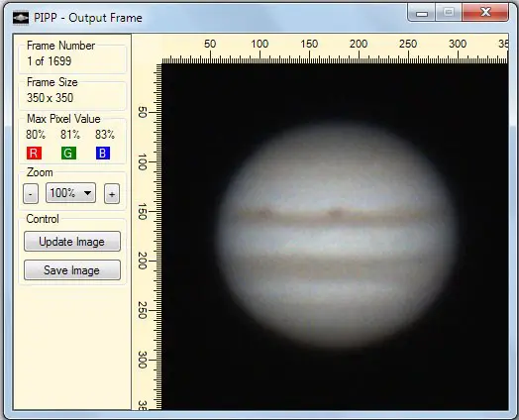Image resolution: width=519 pixels, height=420 pixels.
Task: Click the Update Image button
Action: click(72, 242)
